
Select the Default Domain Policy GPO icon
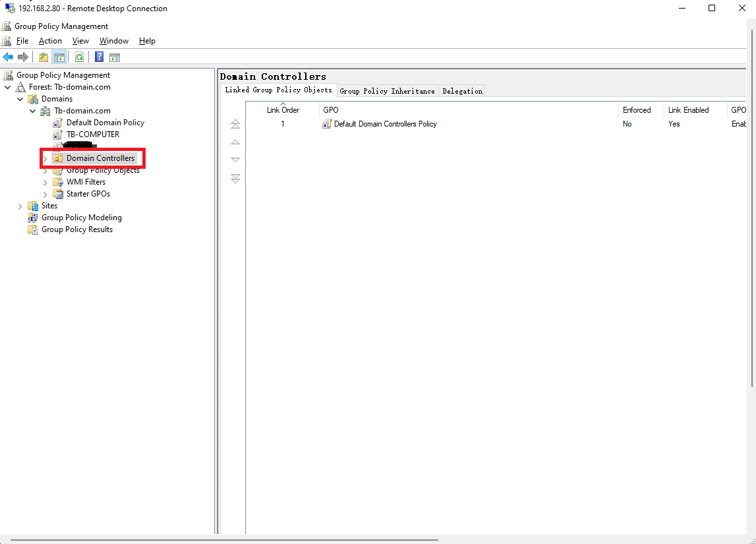(58, 123)
